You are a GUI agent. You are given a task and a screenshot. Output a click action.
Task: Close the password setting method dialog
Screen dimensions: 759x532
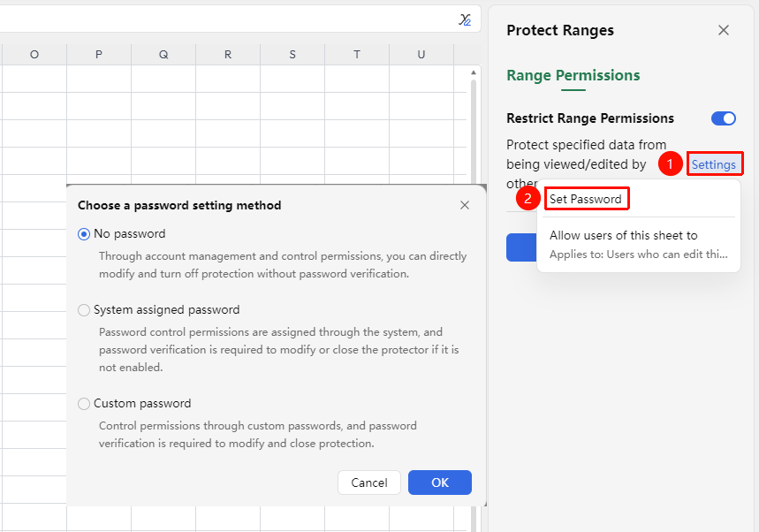(x=465, y=205)
